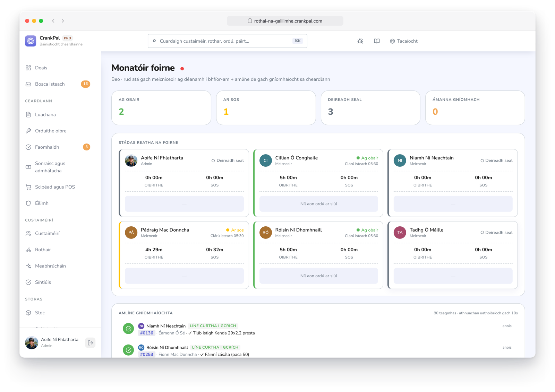This screenshot has height=392, width=555.
Task: Click Pádraig's 0h 32m break time
Action: [x=215, y=250]
